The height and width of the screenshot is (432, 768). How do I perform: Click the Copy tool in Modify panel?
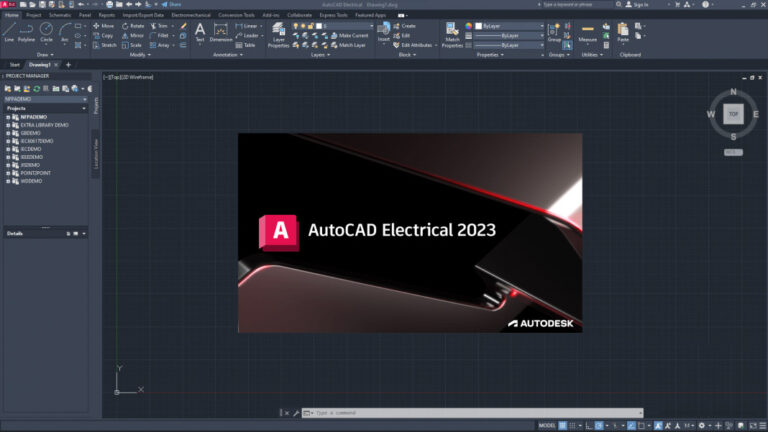pos(103,35)
